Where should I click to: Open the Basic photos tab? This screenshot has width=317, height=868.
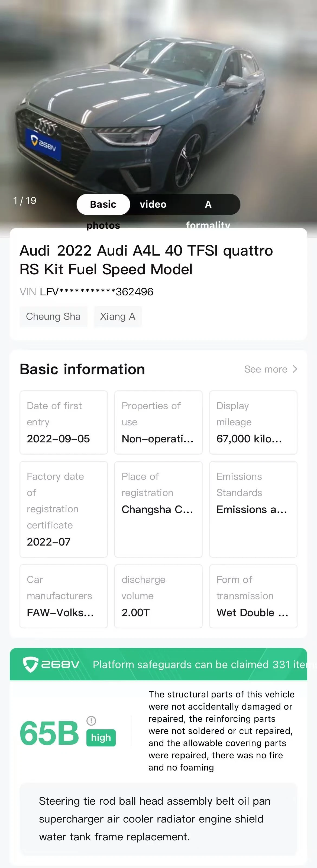(x=103, y=204)
